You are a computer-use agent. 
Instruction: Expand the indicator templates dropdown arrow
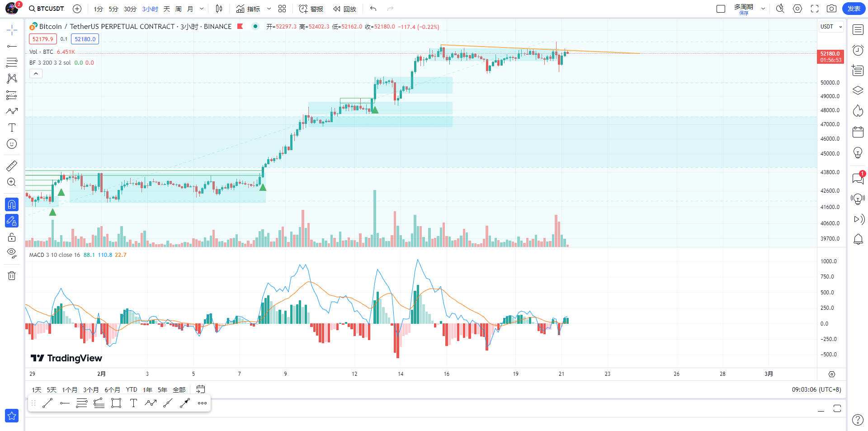coord(269,9)
